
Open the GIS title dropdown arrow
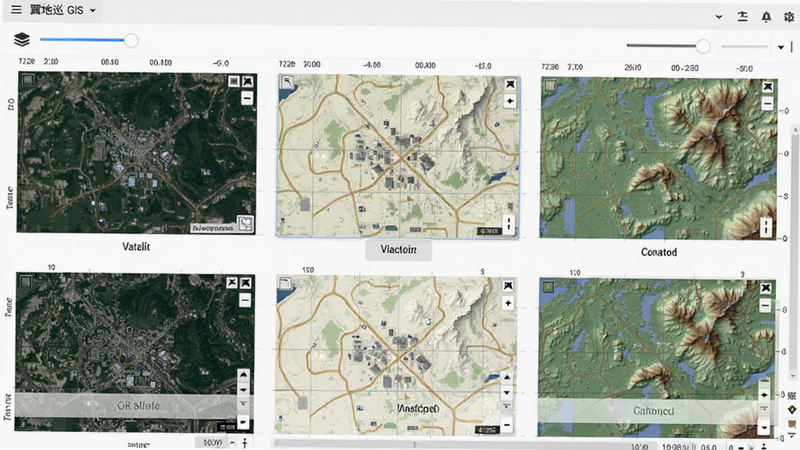[92, 10]
